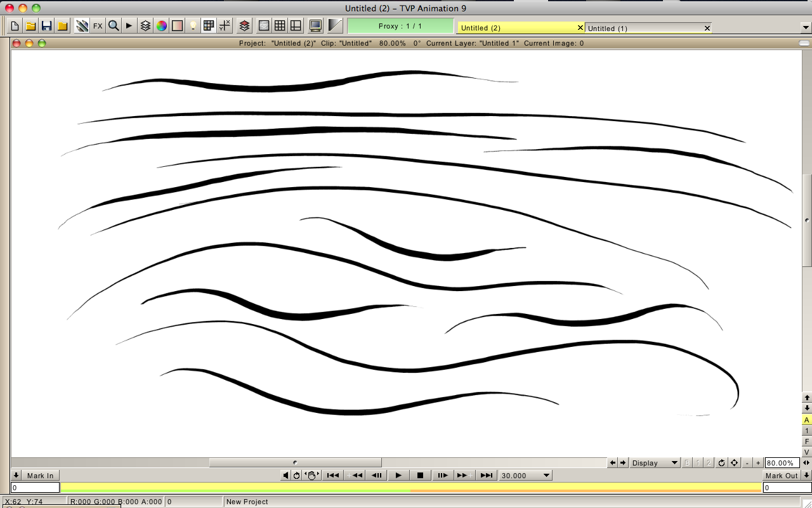Click the Mark In frame number field

pos(36,488)
